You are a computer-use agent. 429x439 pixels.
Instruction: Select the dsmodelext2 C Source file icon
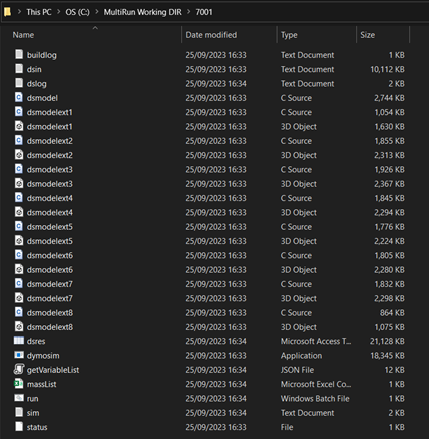coord(19,140)
